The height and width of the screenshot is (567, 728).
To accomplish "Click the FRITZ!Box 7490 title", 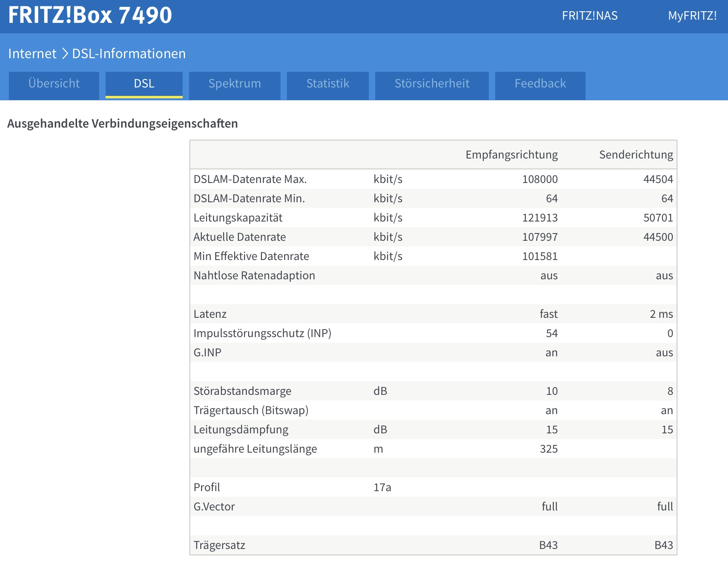I will (x=90, y=15).
